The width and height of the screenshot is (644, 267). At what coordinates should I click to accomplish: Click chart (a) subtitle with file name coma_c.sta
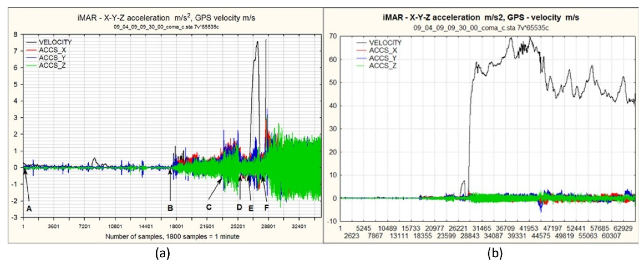click(166, 27)
